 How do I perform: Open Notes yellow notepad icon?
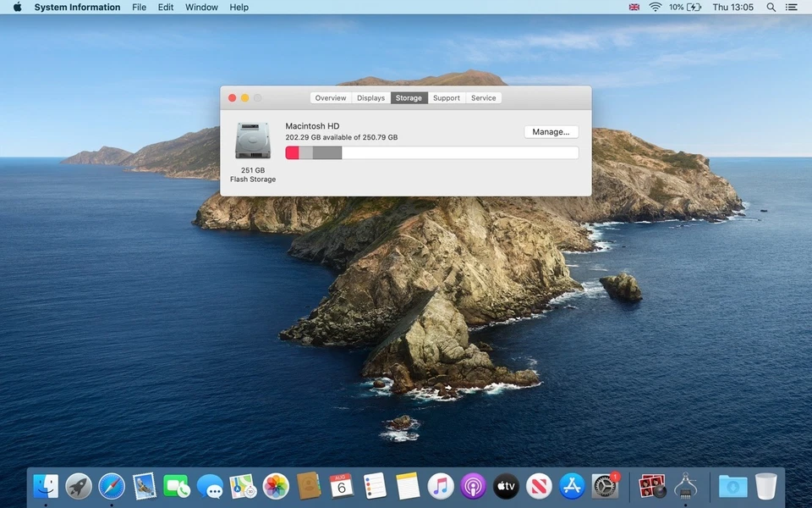[x=408, y=486]
